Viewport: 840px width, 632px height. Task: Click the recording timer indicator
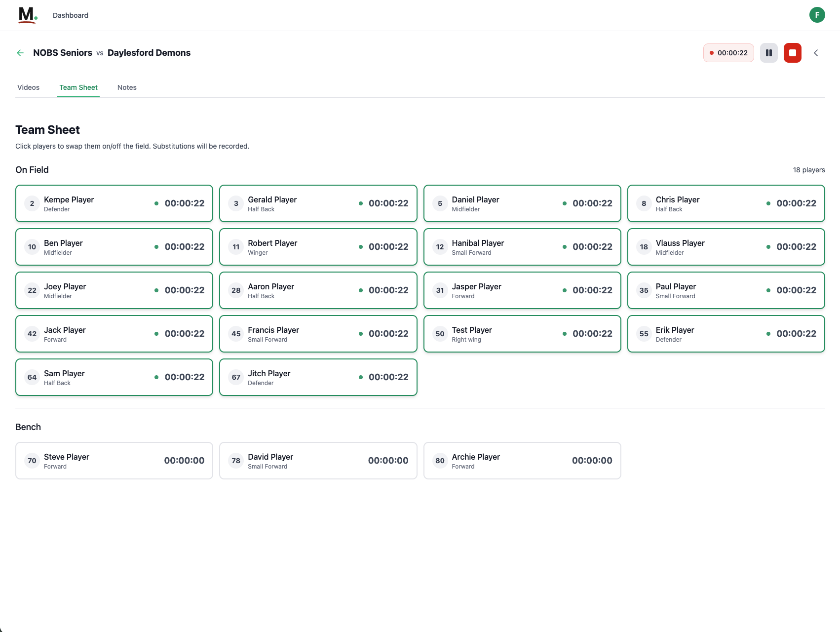(x=728, y=53)
